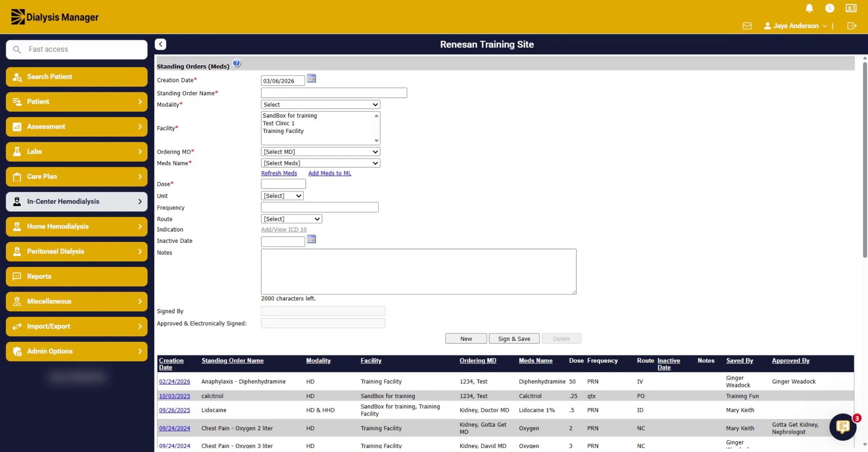The height and width of the screenshot is (452, 868).
Task: Click Add Meds to ML link
Action: click(x=329, y=173)
